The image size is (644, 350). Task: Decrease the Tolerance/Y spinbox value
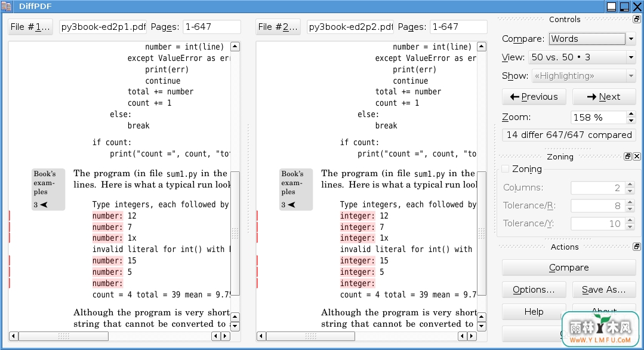(630, 227)
